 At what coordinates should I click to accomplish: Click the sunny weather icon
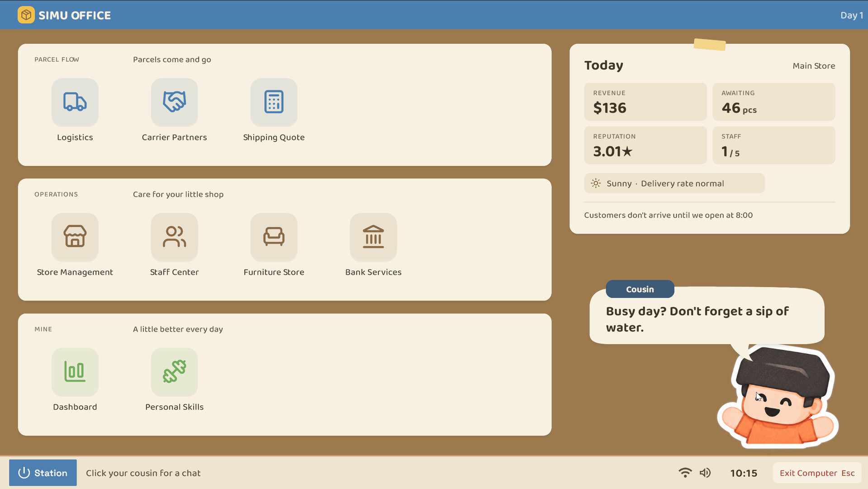(x=596, y=183)
